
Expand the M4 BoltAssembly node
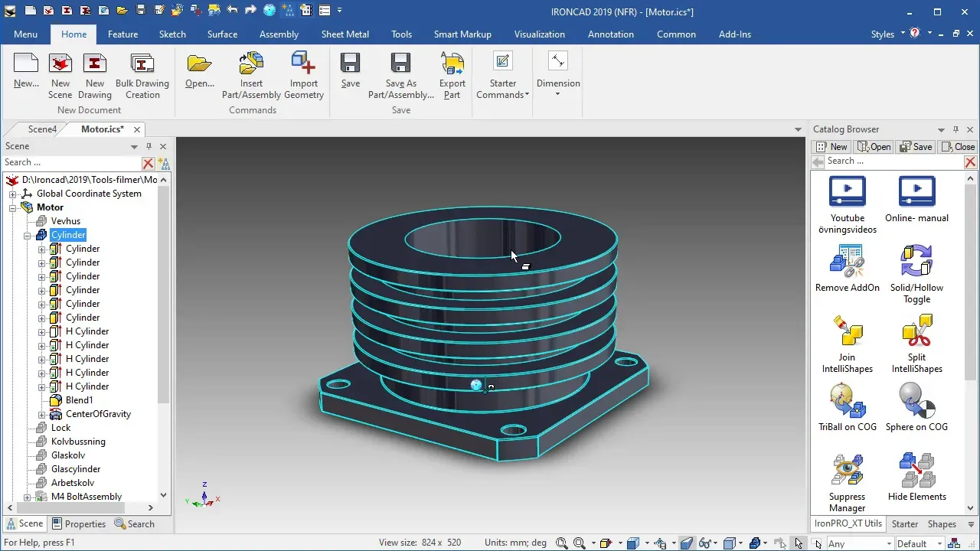tap(28, 497)
